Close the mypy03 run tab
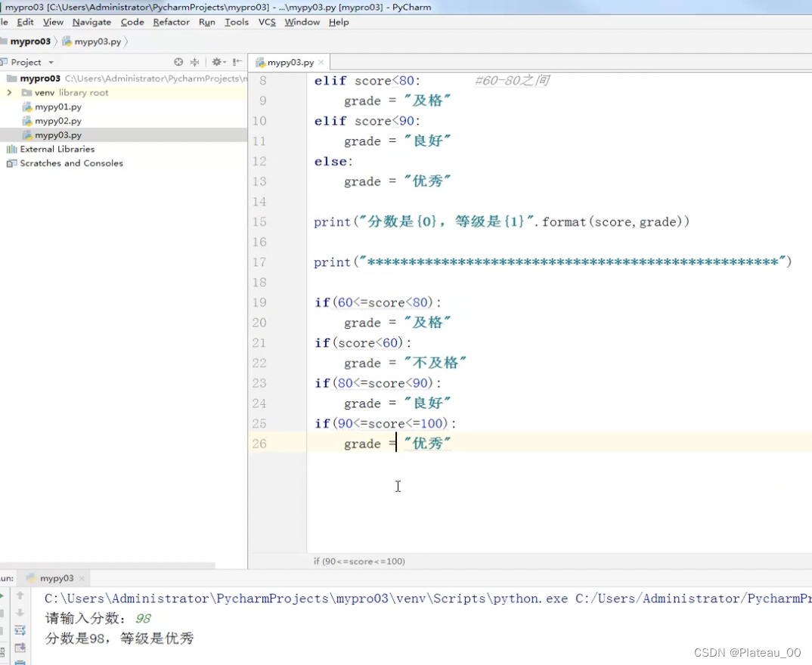Image resolution: width=812 pixels, height=665 pixels. 82,577
